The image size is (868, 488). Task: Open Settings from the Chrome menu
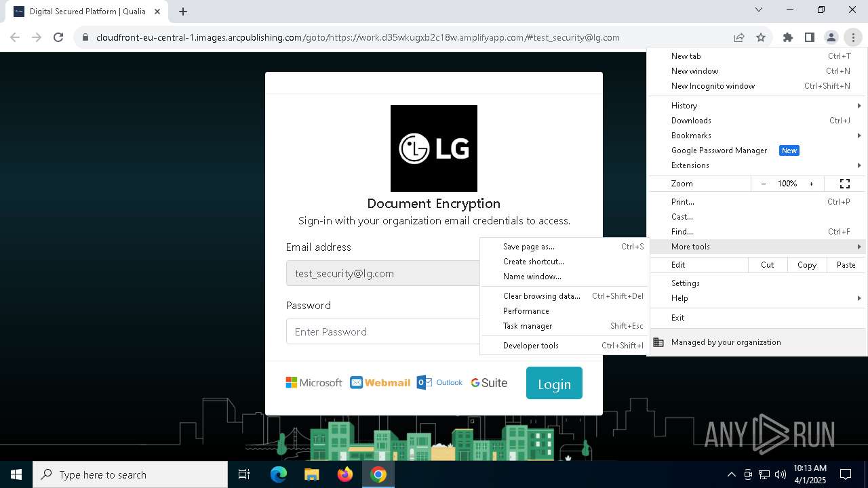(757, 283)
